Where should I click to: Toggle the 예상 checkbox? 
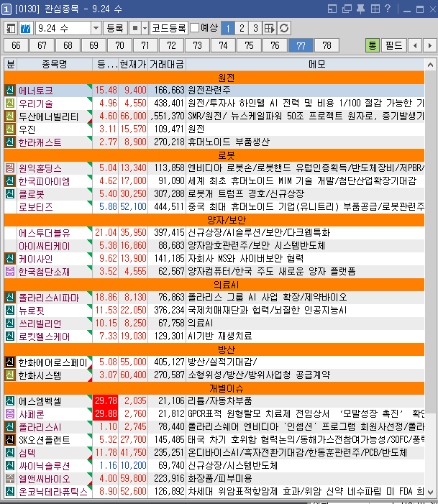coord(194,28)
